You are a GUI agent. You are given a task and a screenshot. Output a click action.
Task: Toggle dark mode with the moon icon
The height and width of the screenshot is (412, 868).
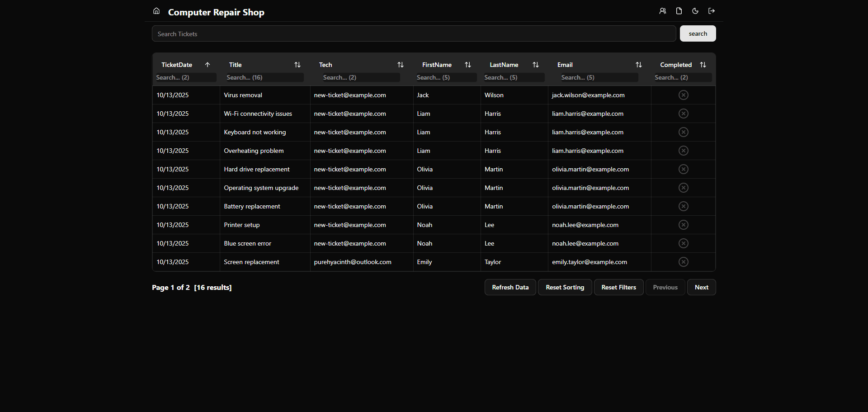[x=695, y=11]
